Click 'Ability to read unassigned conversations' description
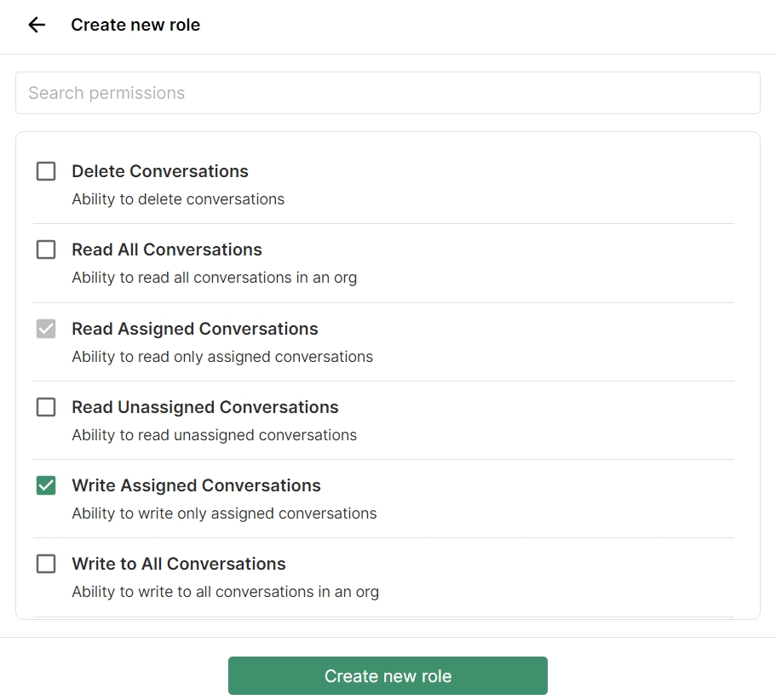776x700 pixels. click(214, 435)
